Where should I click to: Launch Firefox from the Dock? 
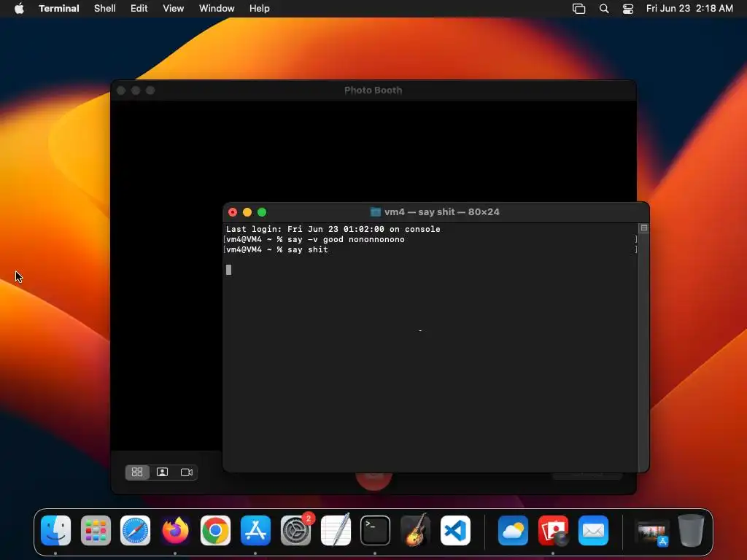point(175,531)
